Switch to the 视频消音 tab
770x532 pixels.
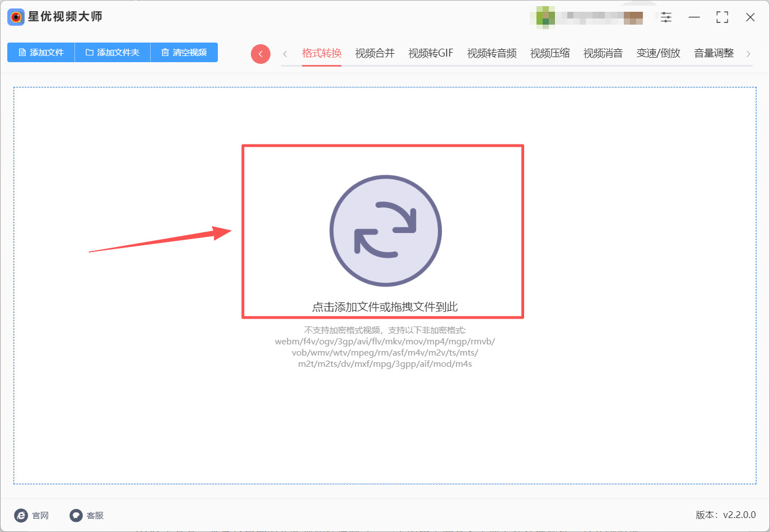coord(603,53)
